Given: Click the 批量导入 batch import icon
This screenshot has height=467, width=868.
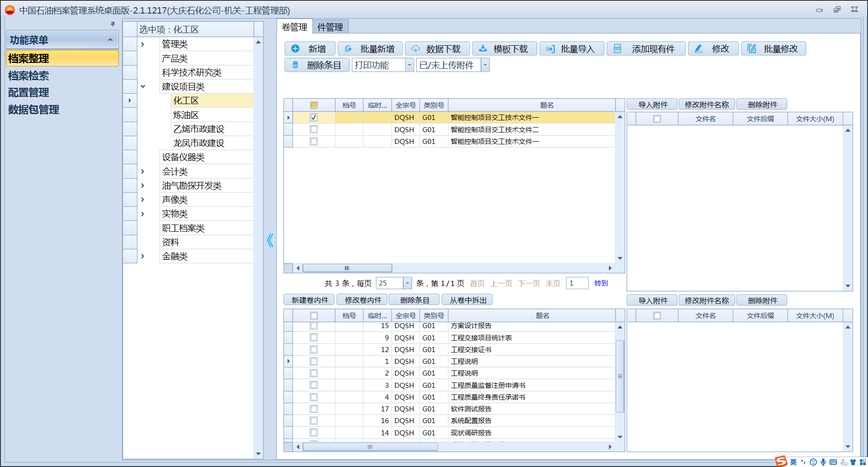Looking at the screenshot, I should [x=550, y=48].
